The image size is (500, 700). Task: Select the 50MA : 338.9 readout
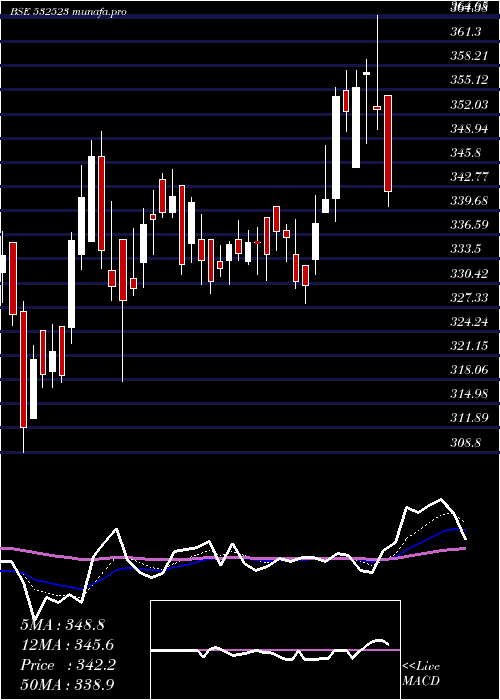coord(68,684)
